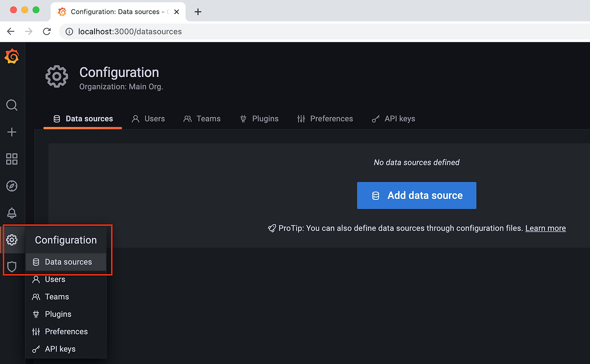Image resolution: width=590 pixels, height=364 pixels.
Task: Click the Add data source button
Action: pyautogui.click(x=417, y=195)
